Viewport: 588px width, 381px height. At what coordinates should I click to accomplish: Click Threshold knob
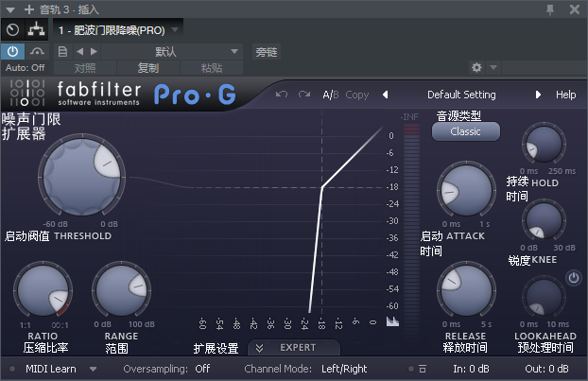click(81, 177)
